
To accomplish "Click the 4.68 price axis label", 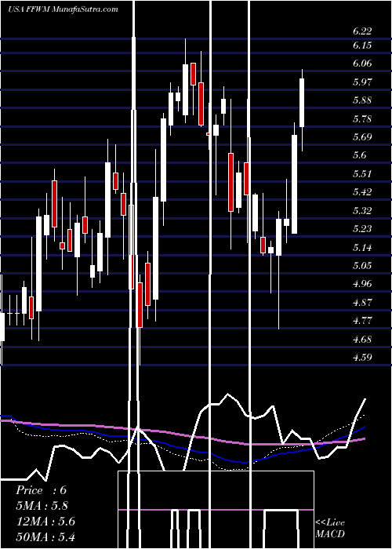I will click(361, 339).
